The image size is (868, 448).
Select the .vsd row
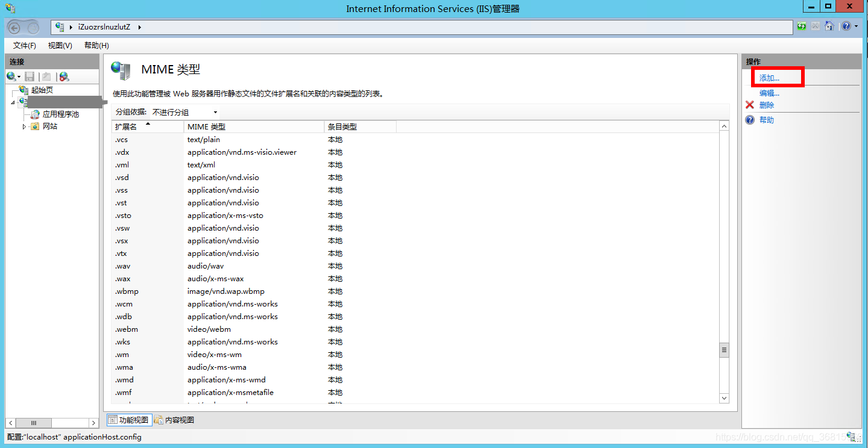click(x=415, y=178)
